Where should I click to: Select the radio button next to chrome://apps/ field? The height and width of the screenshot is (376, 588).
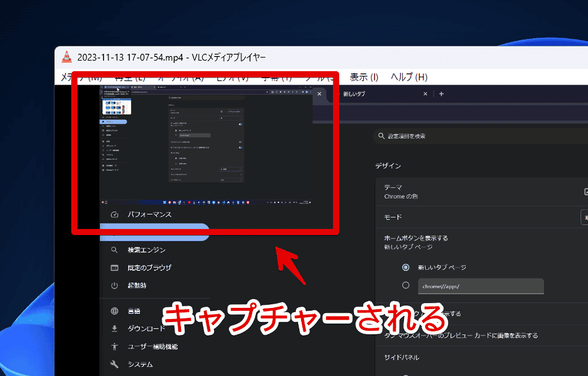tap(405, 286)
